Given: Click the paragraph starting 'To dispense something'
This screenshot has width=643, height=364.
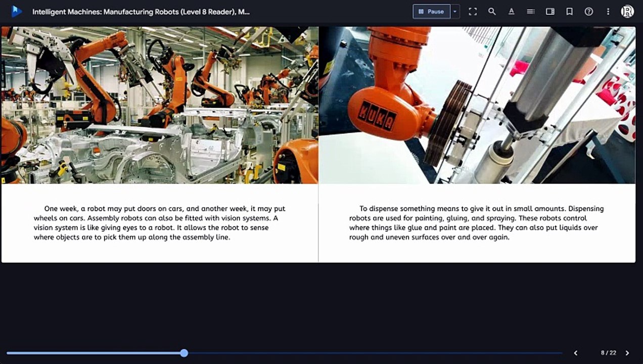Looking at the screenshot, I should click(x=476, y=223).
